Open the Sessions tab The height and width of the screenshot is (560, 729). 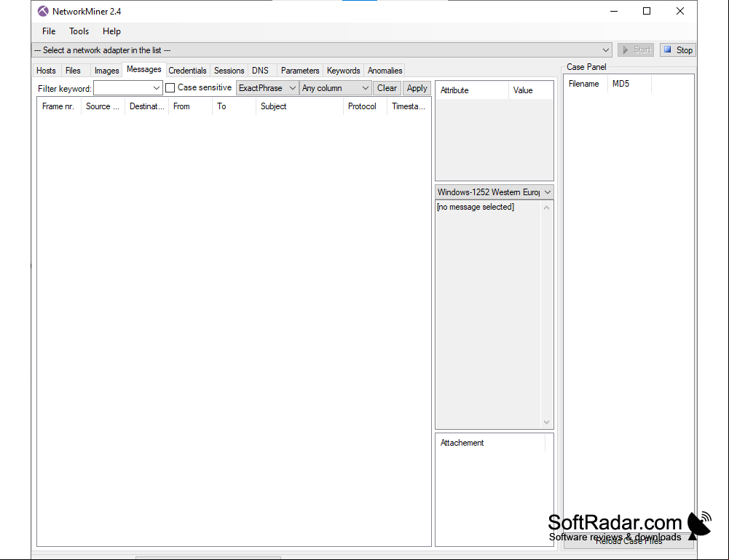(x=229, y=71)
